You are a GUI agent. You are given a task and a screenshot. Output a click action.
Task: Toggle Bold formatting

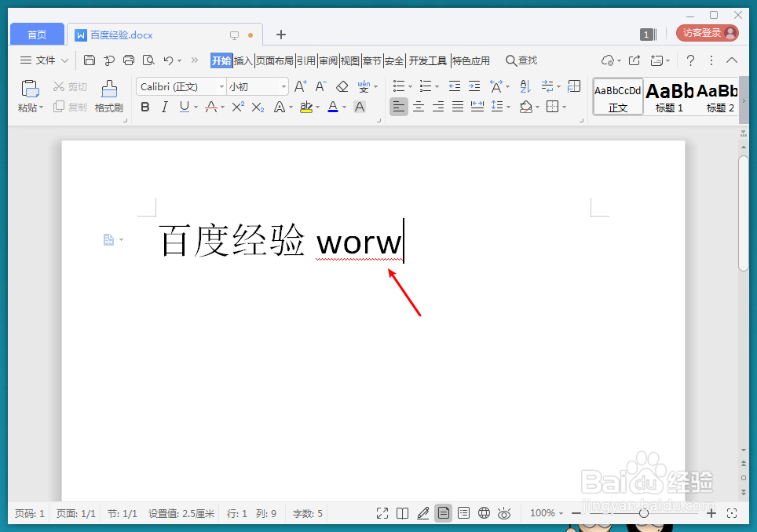(x=144, y=107)
